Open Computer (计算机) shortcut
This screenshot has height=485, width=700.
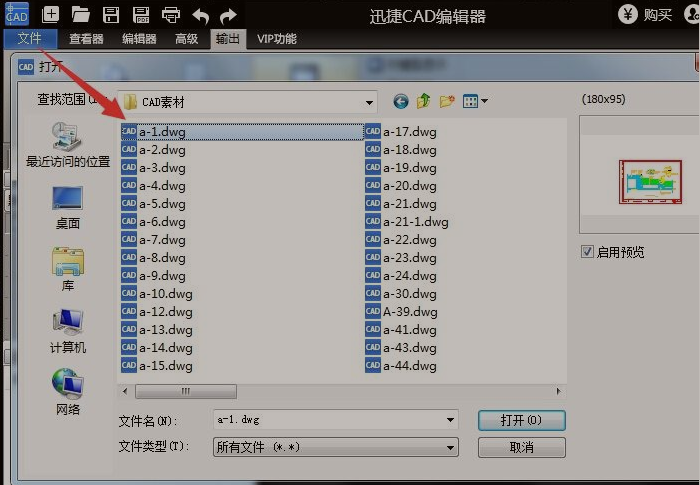[67, 331]
